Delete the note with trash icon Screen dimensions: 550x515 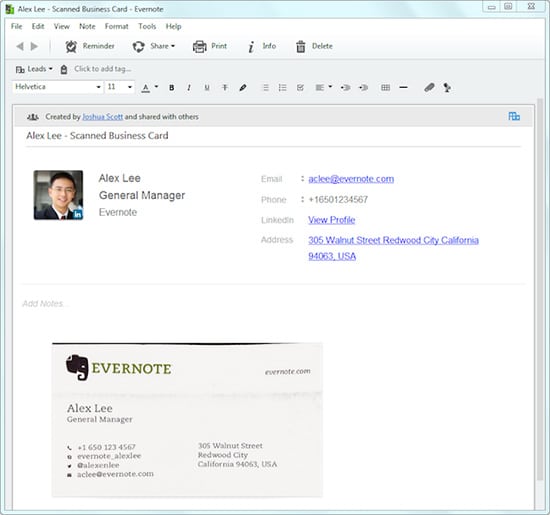coord(301,46)
